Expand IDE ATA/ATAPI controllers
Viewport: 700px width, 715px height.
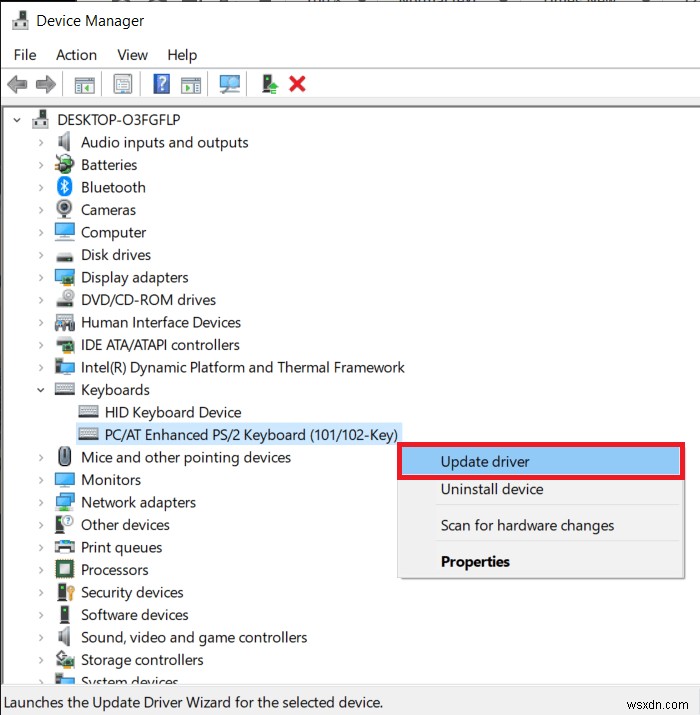tap(41, 345)
